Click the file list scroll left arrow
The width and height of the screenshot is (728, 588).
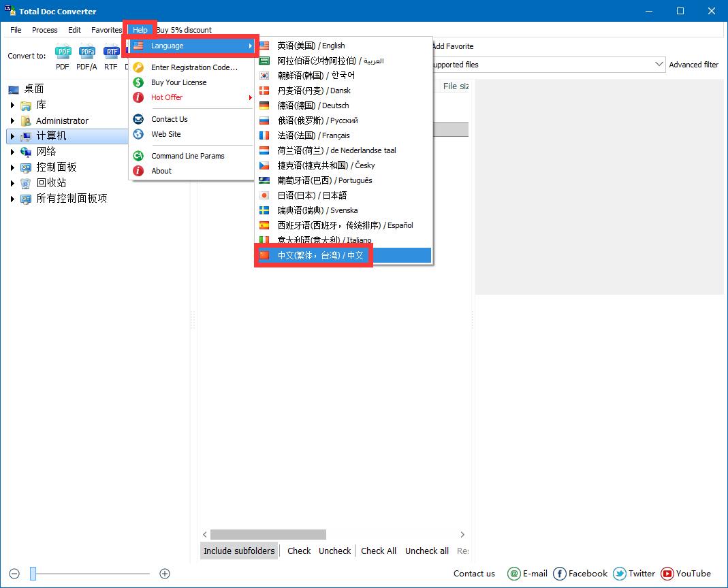pos(205,535)
